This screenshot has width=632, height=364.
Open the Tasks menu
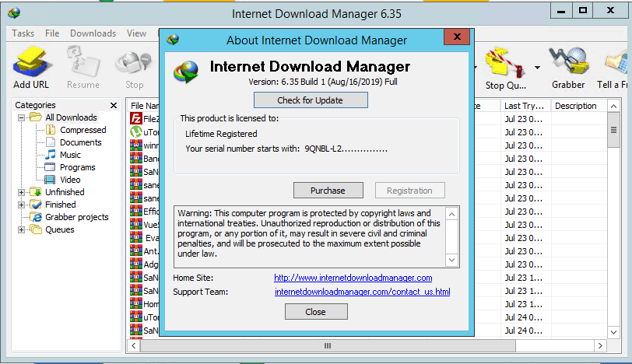pyautogui.click(x=23, y=33)
